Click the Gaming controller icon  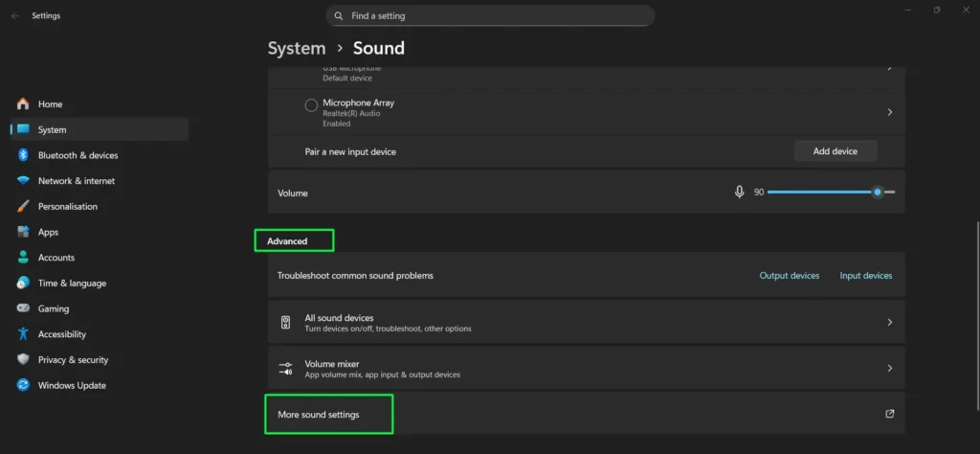tap(23, 308)
